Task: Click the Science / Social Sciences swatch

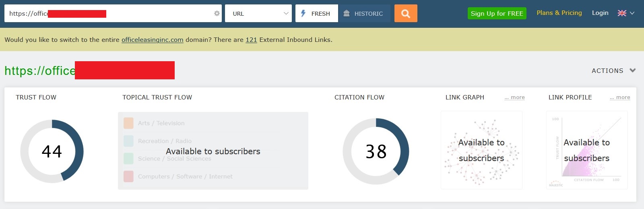Action: click(128, 159)
